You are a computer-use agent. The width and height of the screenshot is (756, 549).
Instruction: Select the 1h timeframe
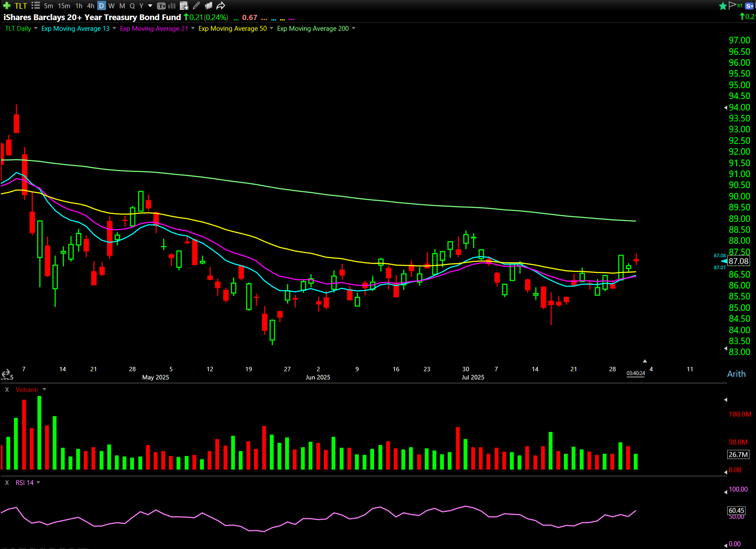pos(79,6)
